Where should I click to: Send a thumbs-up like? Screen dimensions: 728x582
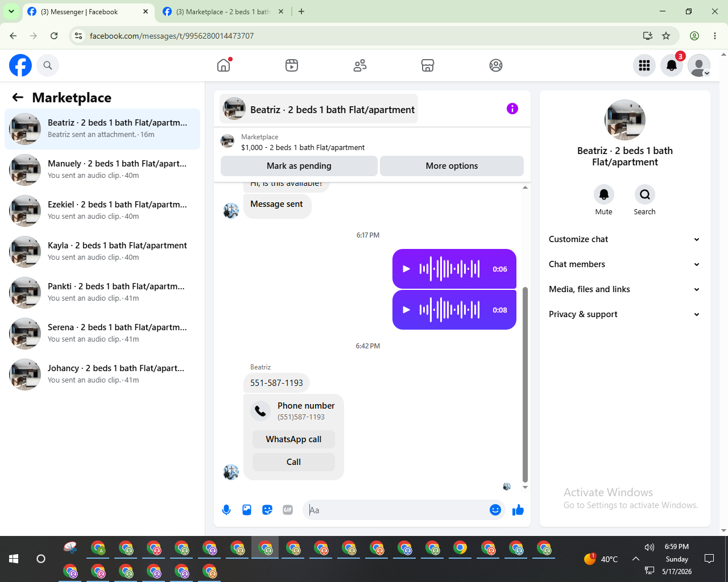tap(518, 510)
